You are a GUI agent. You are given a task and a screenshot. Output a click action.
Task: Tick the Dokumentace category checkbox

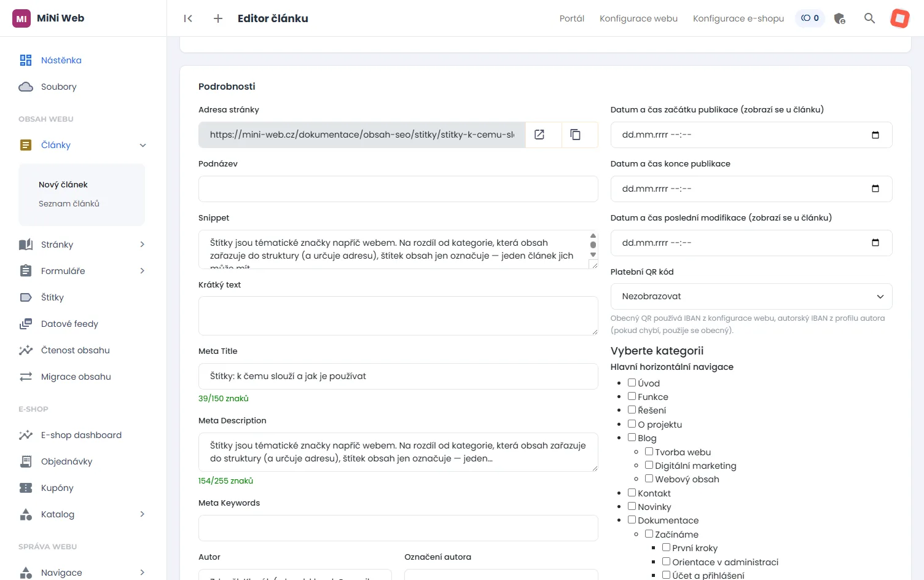(632, 520)
